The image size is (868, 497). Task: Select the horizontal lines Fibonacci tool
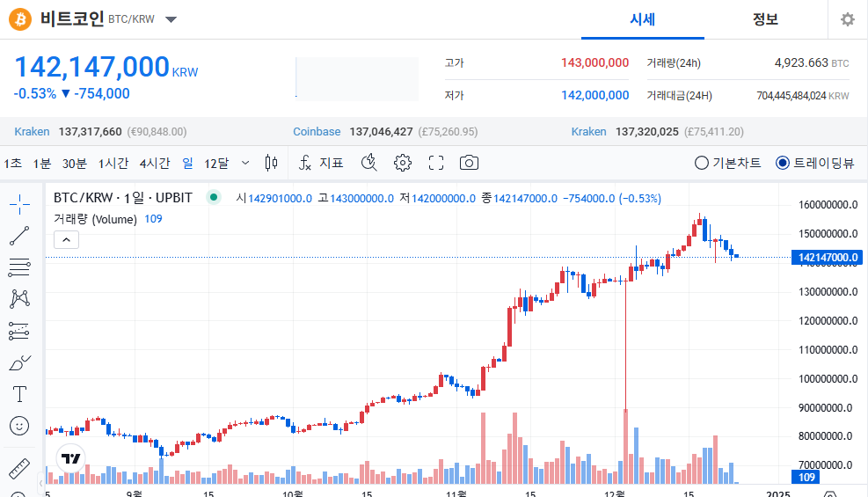[x=19, y=267]
